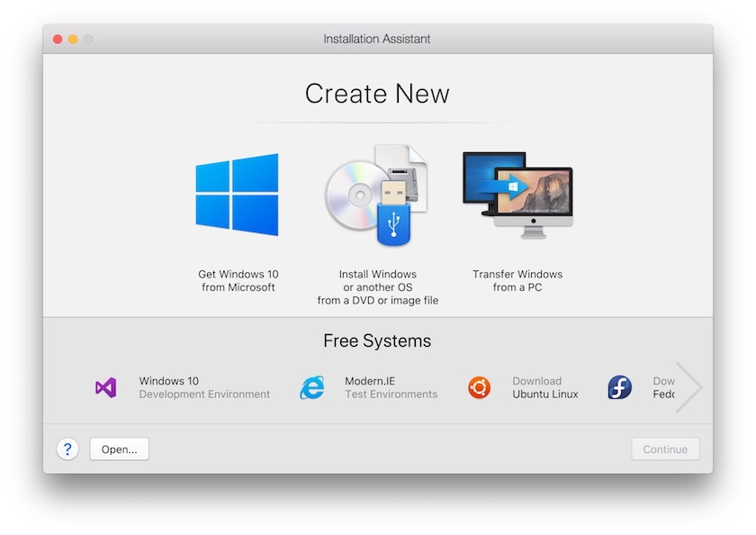Image resolution: width=756 pixels, height=535 pixels.
Task: Choose the partially visible Fedora download entry
Action: [x=663, y=387]
